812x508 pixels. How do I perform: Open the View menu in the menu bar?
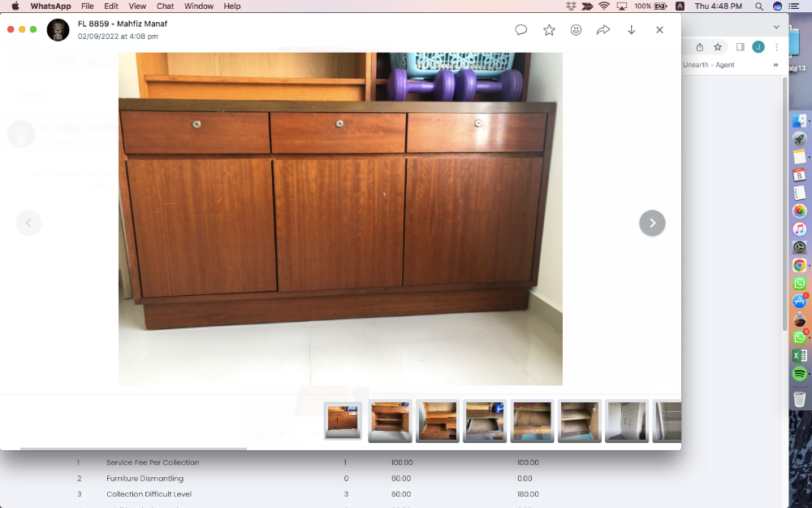click(137, 6)
